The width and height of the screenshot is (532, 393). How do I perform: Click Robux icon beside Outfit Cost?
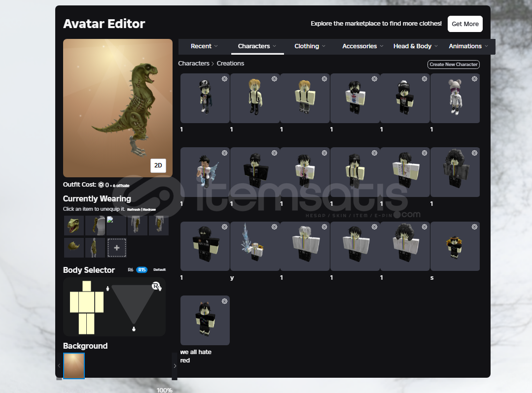(x=101, y=185)
